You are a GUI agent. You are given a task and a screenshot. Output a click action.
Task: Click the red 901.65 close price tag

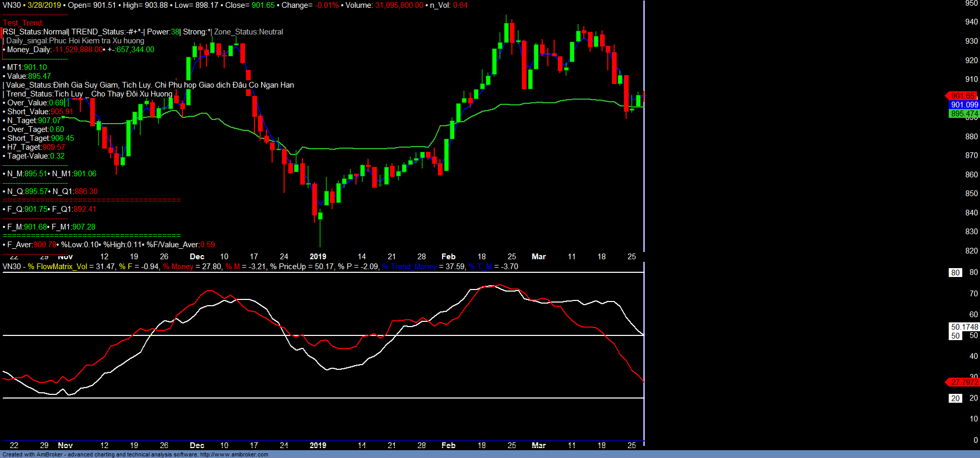962,96
